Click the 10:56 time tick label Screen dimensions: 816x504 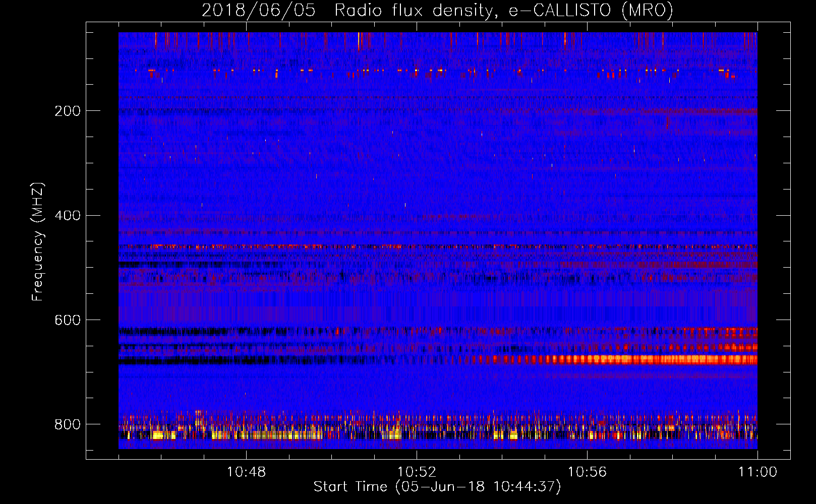587,472
